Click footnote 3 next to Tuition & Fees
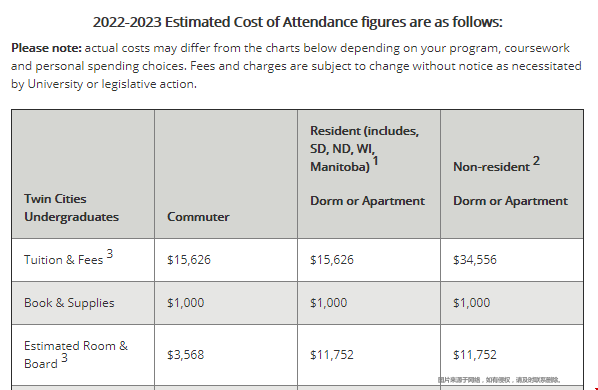Screen dimensions: 598x390 point(110,254)
